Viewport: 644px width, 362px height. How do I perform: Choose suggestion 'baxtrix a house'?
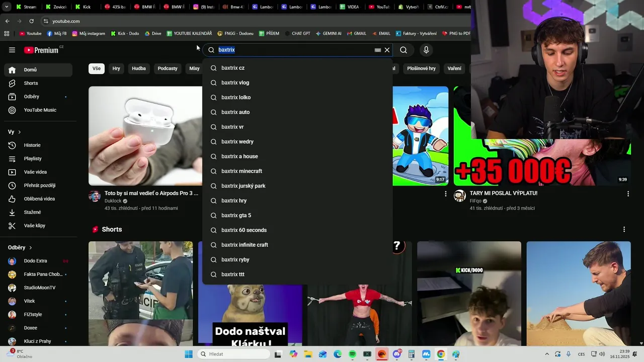pos(297,156)
